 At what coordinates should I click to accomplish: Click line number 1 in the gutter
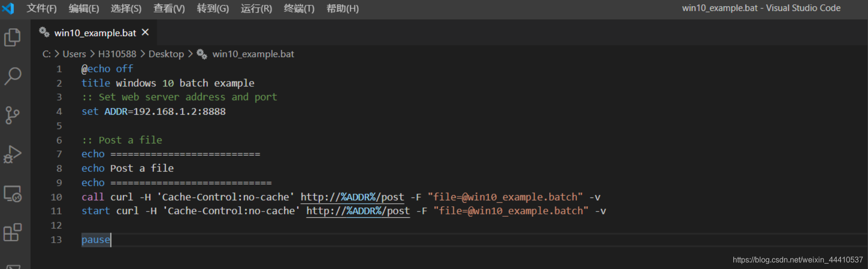59,69
